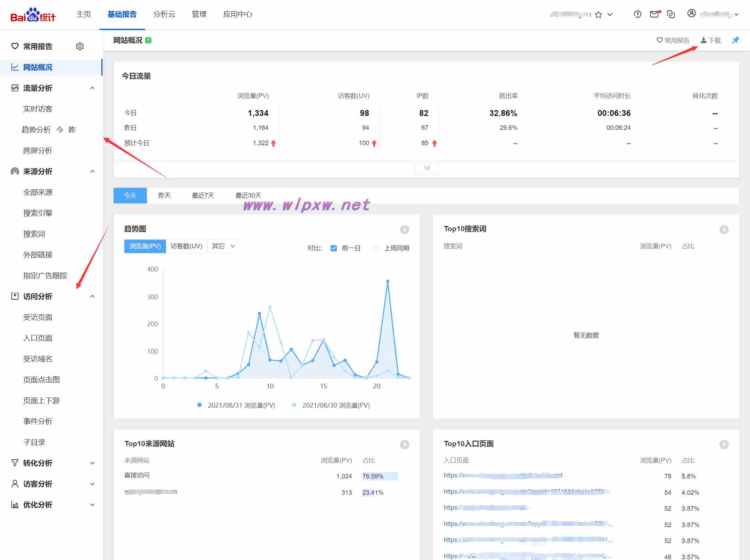This screenshot has height=560, width=750.
Task: Toggle 2021/08/30 浏览量 legend series
Action: tap(331, 405)
